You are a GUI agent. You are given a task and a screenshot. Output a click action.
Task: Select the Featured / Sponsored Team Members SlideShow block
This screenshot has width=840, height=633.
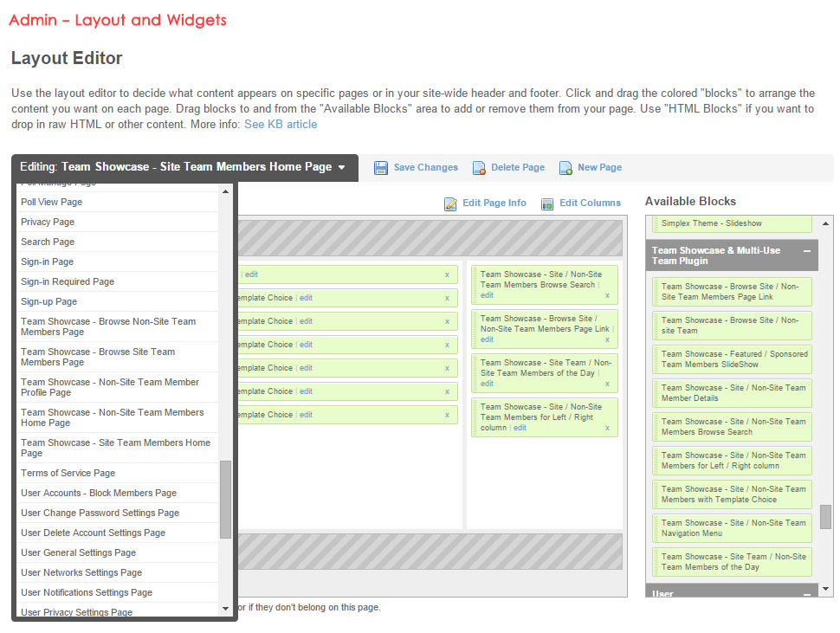[x=733, y=359]
